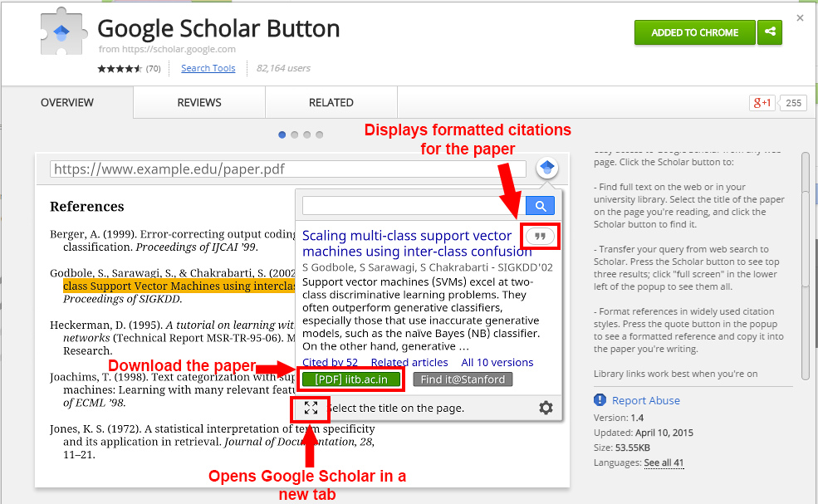
Task: Click the Added to Chrome button
Action: coord(695,32)
